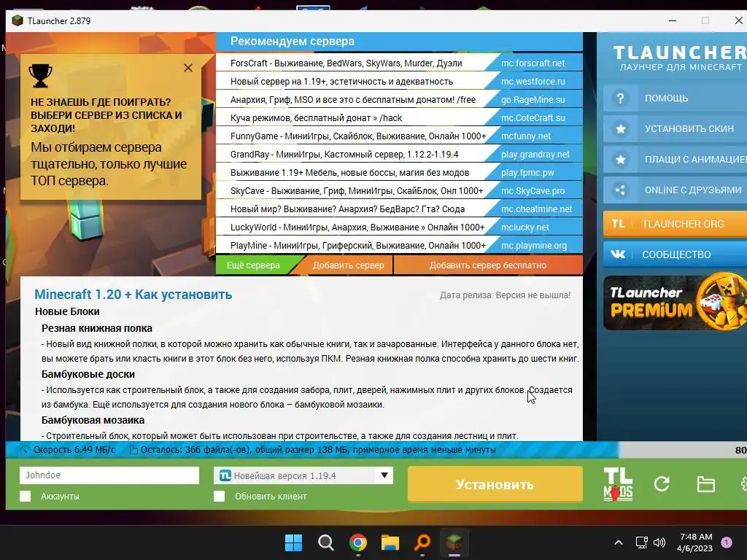Click the Johndoe username field
The image size is (747, 560).
(x=109, y=475)
